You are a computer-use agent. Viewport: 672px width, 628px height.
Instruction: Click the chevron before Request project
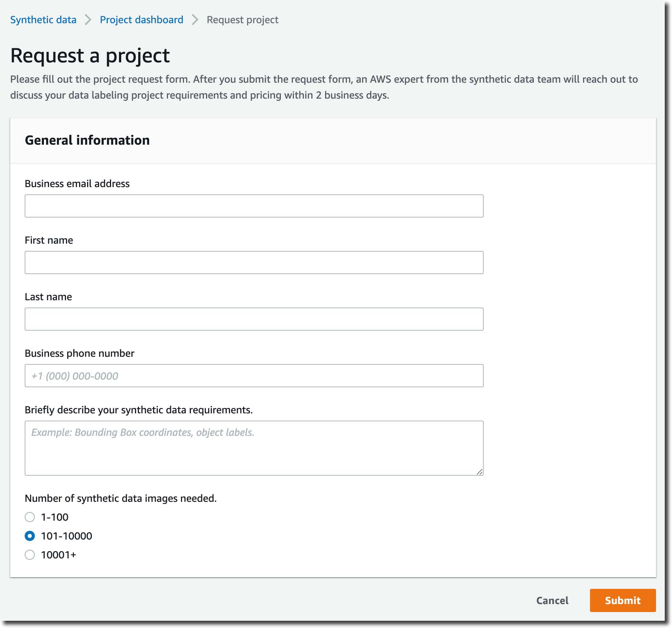195,20
